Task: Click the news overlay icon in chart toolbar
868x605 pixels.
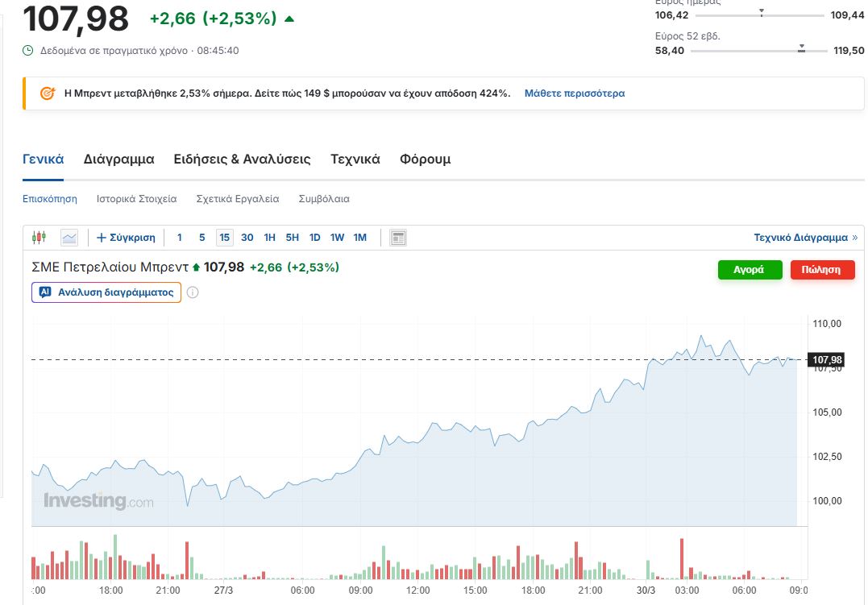Action: (397, 238)
